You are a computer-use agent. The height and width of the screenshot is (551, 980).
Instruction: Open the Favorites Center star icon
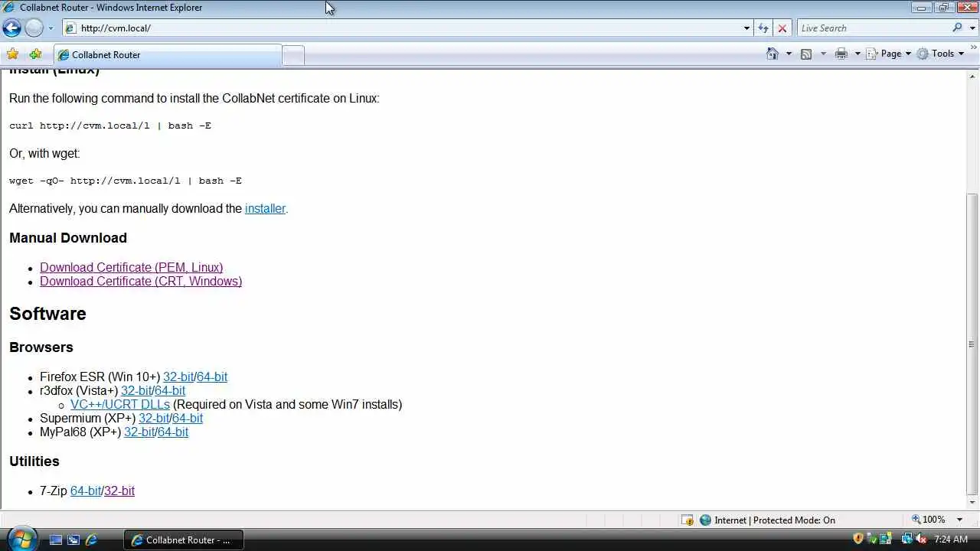pos(12,54)
